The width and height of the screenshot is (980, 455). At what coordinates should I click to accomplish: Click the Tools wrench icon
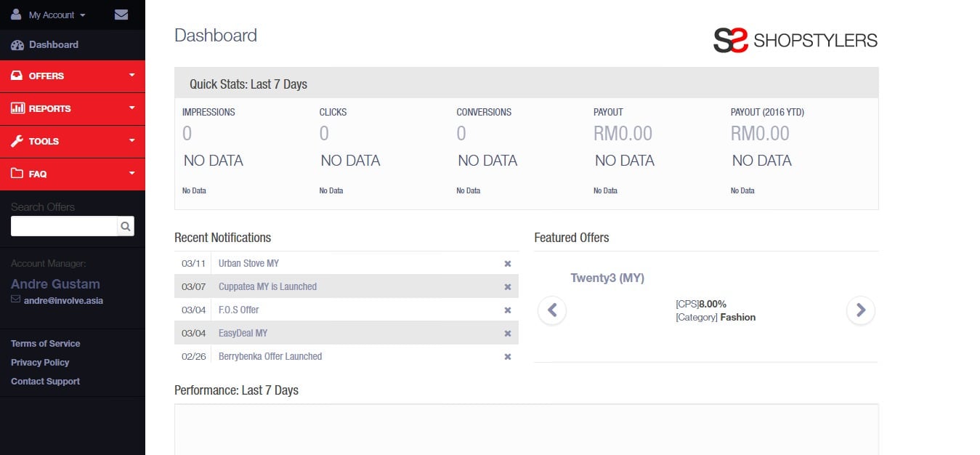pos(17,141)
